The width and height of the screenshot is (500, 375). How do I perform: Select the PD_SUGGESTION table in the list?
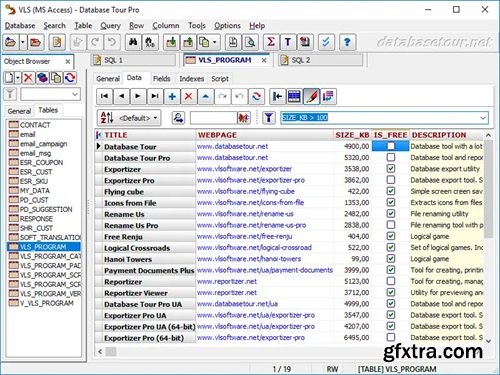pyautogui.click(x=46, y=209)
